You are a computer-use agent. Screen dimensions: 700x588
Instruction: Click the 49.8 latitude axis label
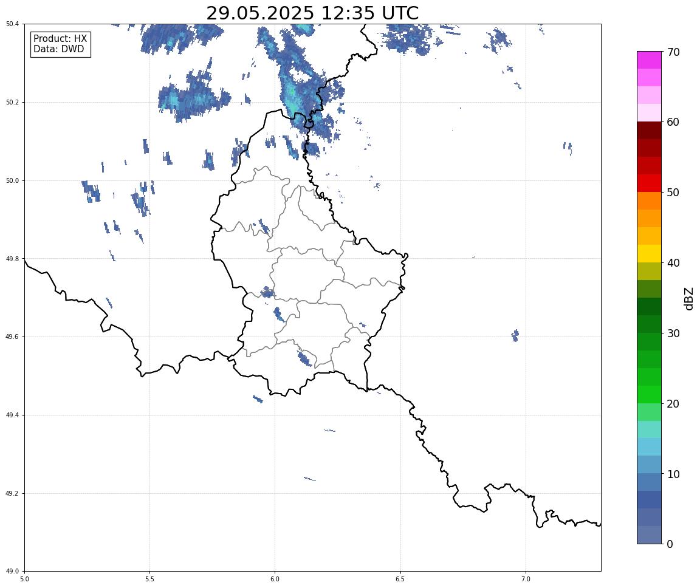[12, 259]
